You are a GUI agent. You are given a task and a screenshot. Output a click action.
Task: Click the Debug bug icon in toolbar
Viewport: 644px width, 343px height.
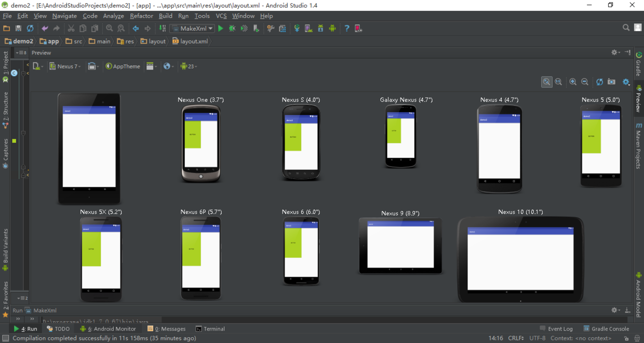232,29
